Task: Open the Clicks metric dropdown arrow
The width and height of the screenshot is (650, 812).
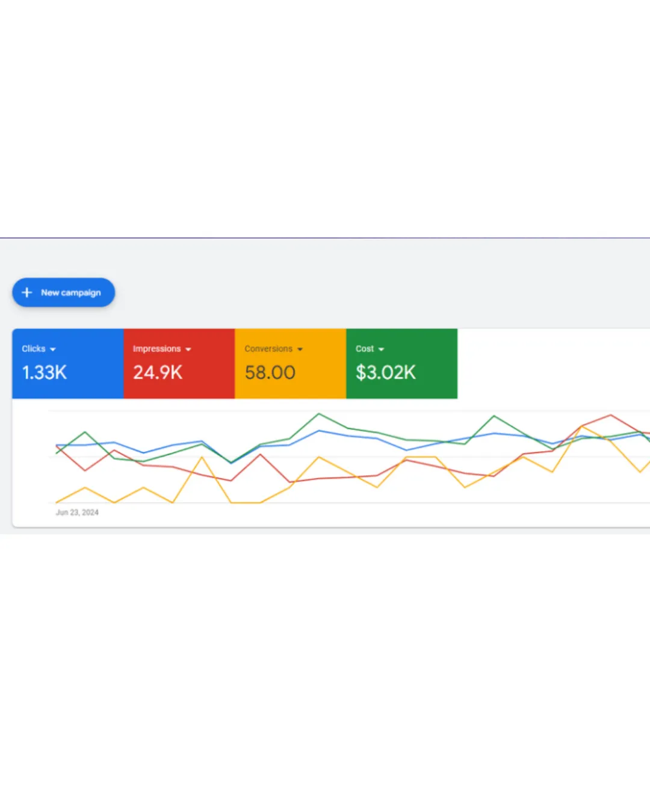Action: click(x=53, y=349)
